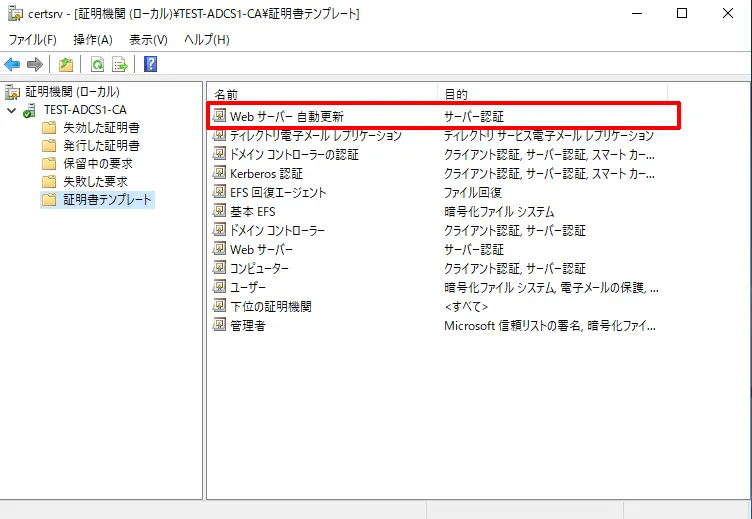The height and width of the screenshot is (519, 752).
Task: Click the ユーザー template icon
Action: 219,287
